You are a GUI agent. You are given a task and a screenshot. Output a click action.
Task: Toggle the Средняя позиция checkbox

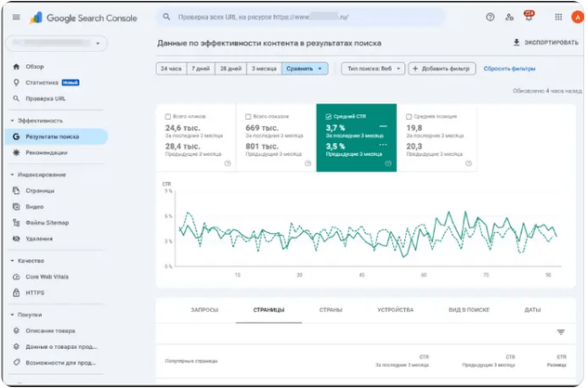409,117
